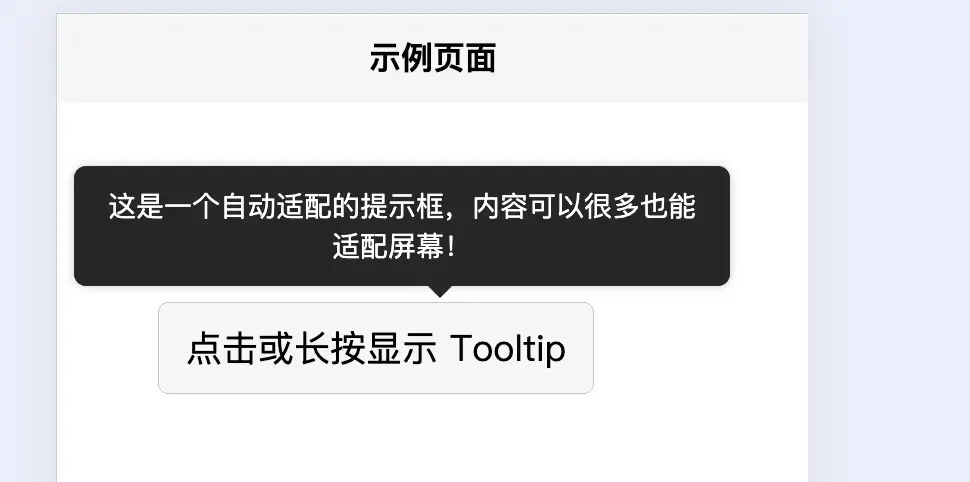
Task: Click the 点击或长按显示 Tooltip button
Action: pos(376,348)
